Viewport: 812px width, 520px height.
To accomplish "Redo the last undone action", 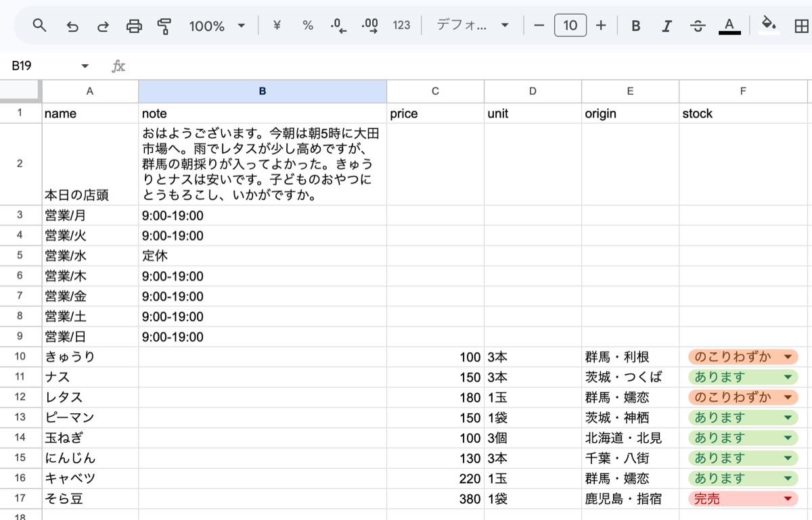I will (104, 26).
